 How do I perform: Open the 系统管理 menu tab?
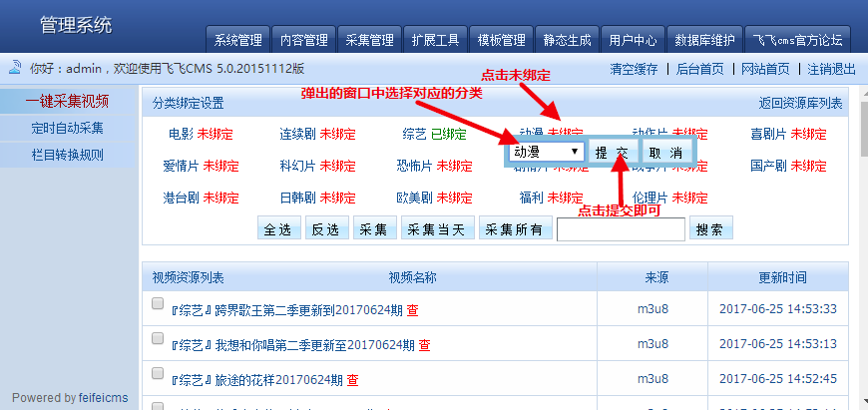pos(238,41)
